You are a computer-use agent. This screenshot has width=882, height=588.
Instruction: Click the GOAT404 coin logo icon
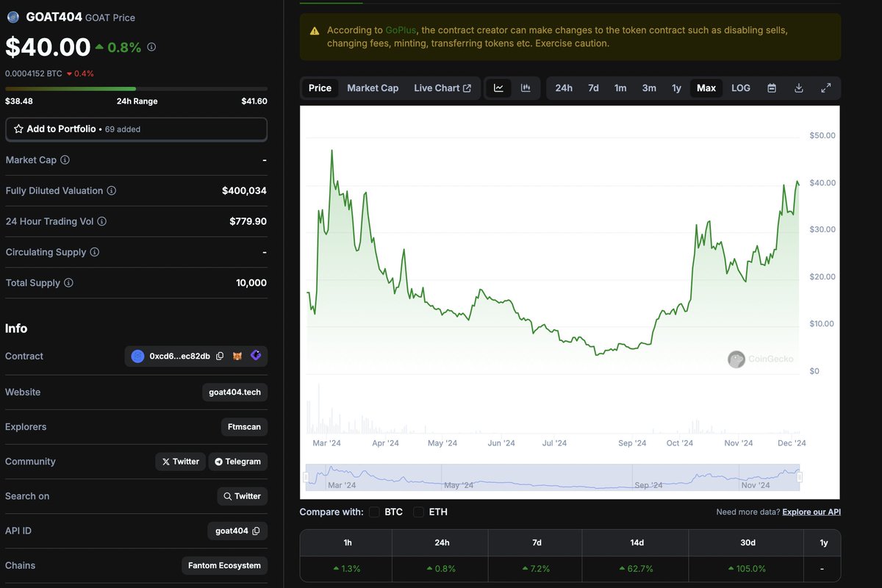tap(12, 17)
